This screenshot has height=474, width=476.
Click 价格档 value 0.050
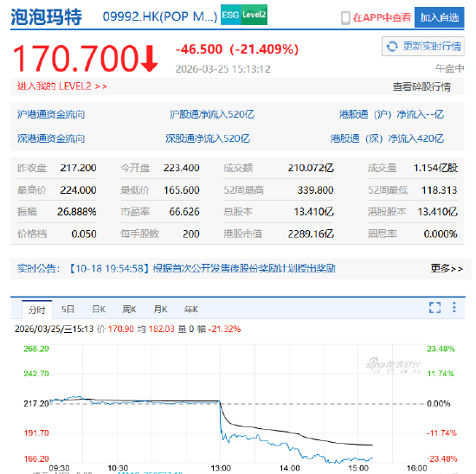(84, 234)
